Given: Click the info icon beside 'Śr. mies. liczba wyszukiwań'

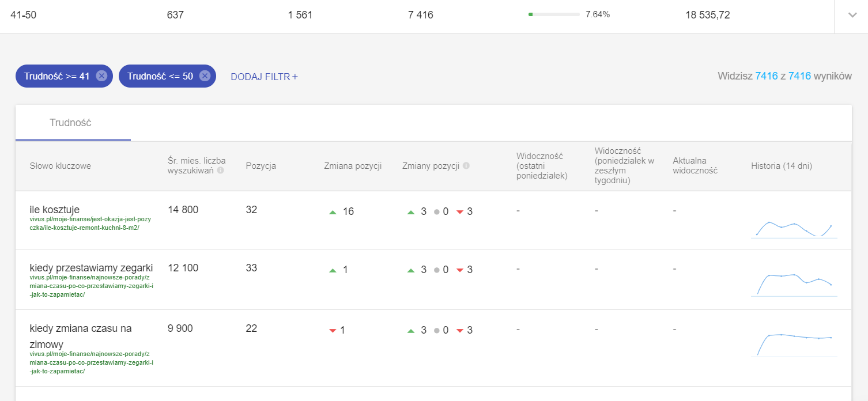Looking at the screenshot, I should 220,171.
